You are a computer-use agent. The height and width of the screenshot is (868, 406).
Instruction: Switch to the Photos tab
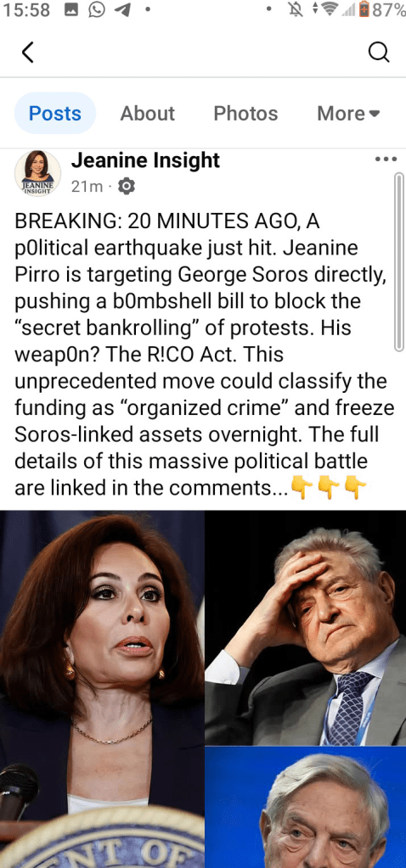[x=245, y=114]
